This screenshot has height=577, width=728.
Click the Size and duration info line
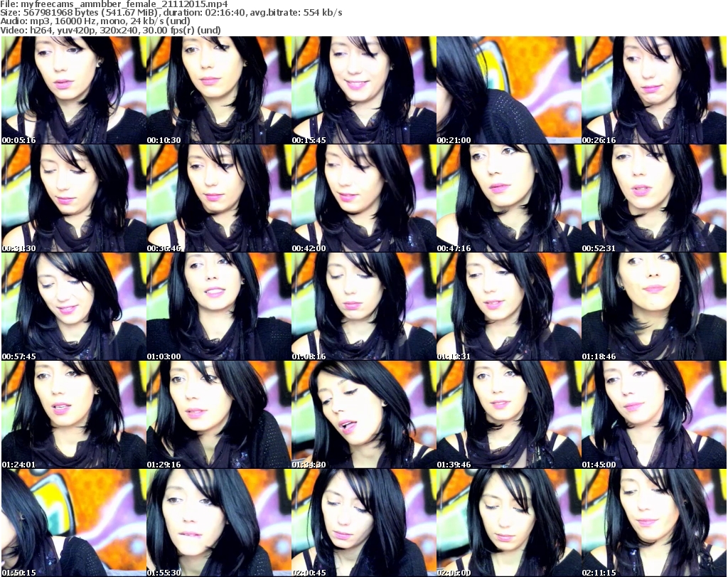tap(171, 13)
